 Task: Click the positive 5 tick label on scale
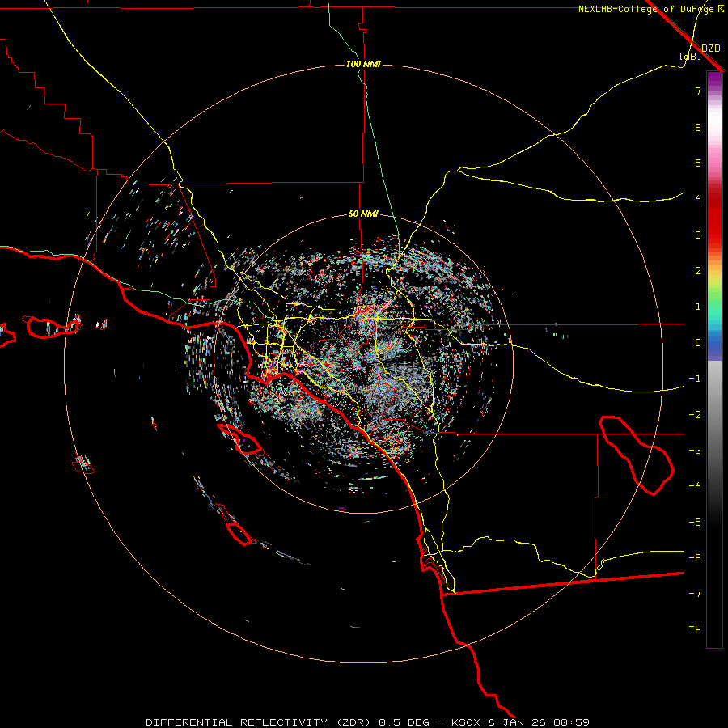coord(698,163)
